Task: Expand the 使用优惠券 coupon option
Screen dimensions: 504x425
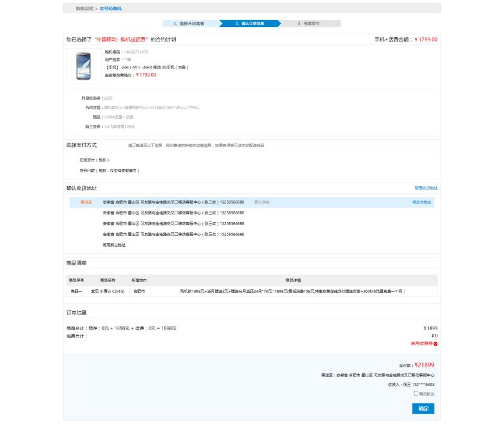Action: click(424, 344)
